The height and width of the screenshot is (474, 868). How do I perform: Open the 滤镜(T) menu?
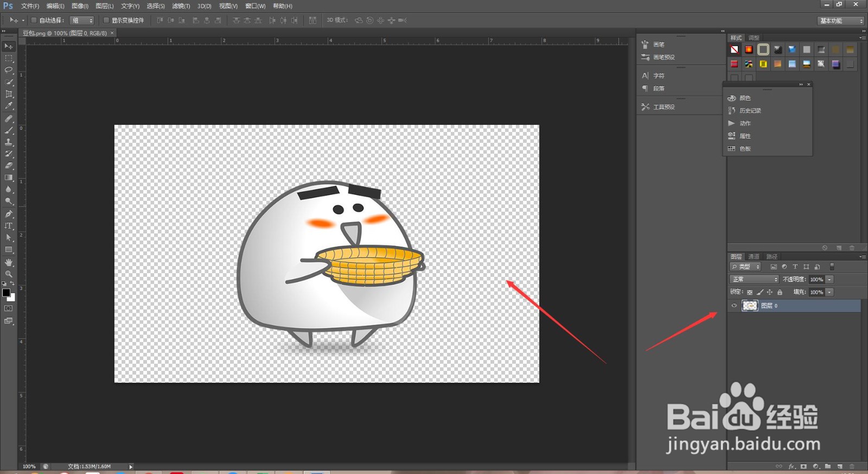(x=181, y=6)
